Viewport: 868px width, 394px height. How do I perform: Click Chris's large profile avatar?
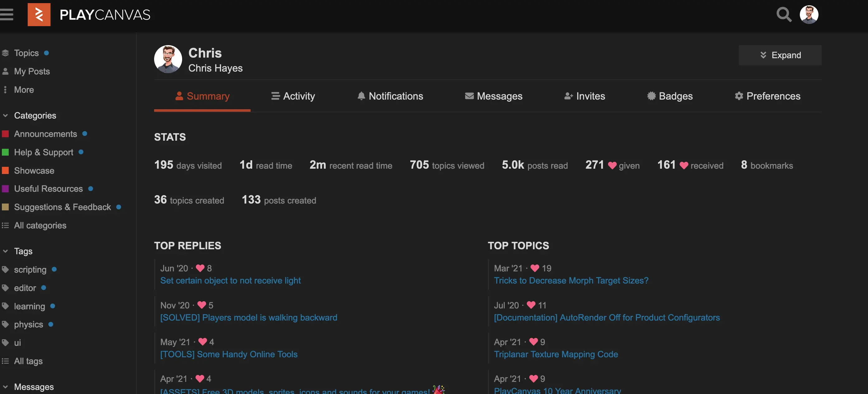pyautogui.click(x=168, y=59)
